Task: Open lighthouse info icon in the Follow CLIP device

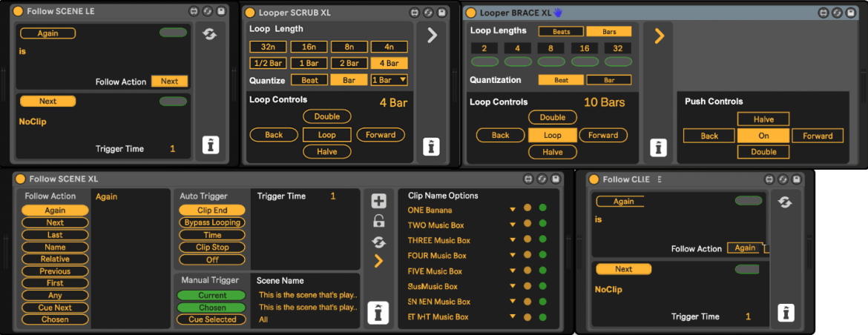Action: 786,312
